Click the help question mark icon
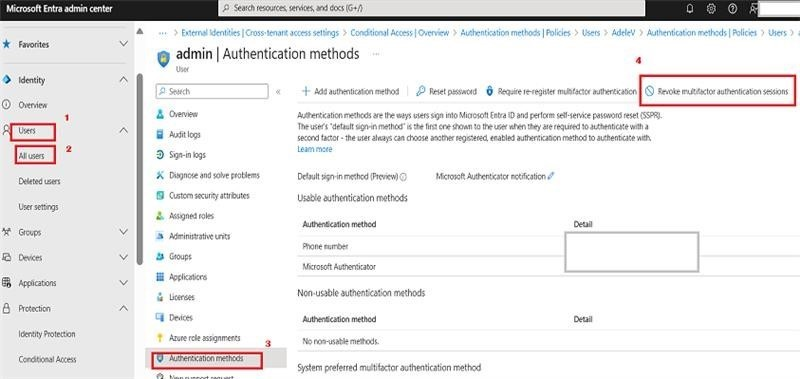Image resolution: width=800 pixels, height=379 pixels. pyautogui.click(x=733, y=9)
